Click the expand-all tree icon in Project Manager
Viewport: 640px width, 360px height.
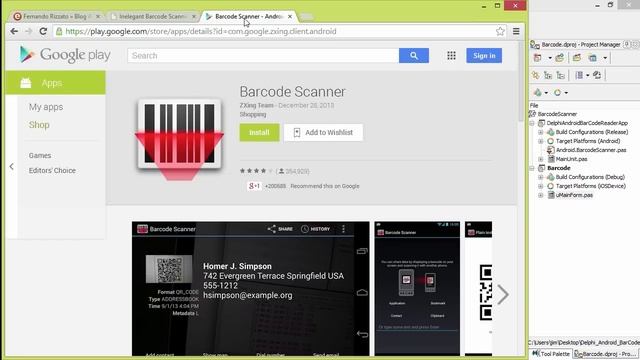548,75
